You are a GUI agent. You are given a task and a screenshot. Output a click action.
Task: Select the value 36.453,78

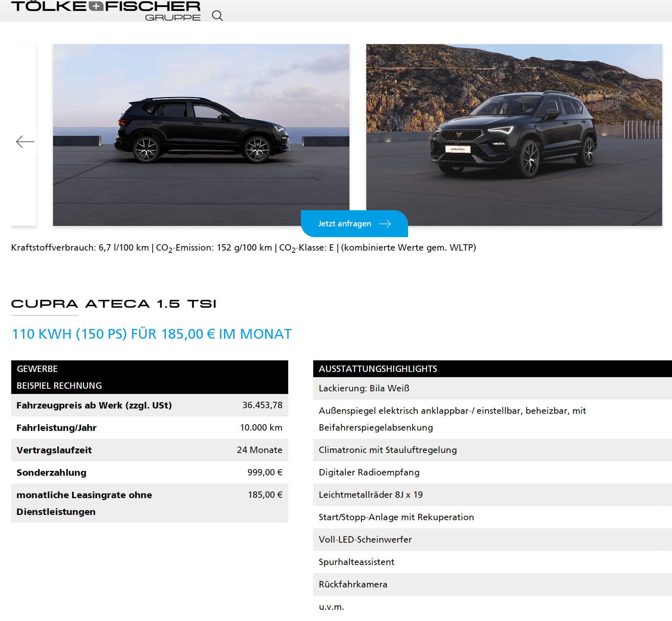pyautogui.click(x=262, y=405)
